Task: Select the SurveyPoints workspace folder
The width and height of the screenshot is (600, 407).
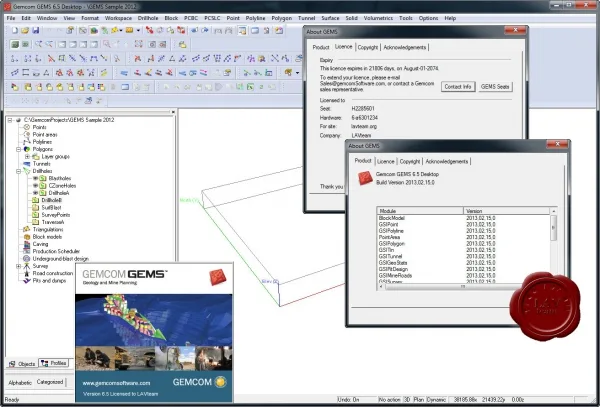Action: click(x=55, y=215)
